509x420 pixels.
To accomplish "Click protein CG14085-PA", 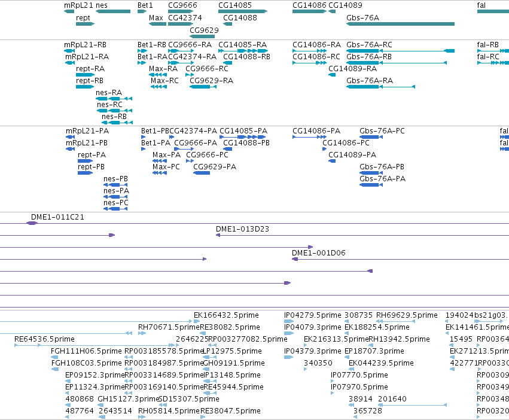I will [243, 131].
